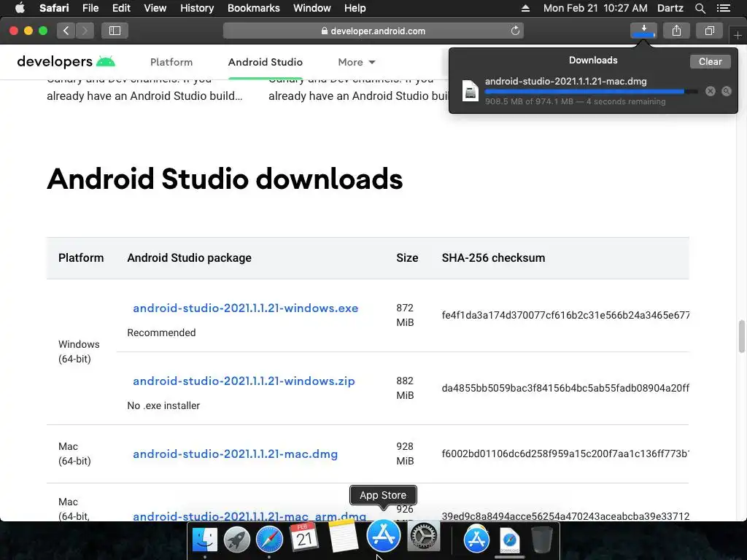Open the Window menu

312,8
